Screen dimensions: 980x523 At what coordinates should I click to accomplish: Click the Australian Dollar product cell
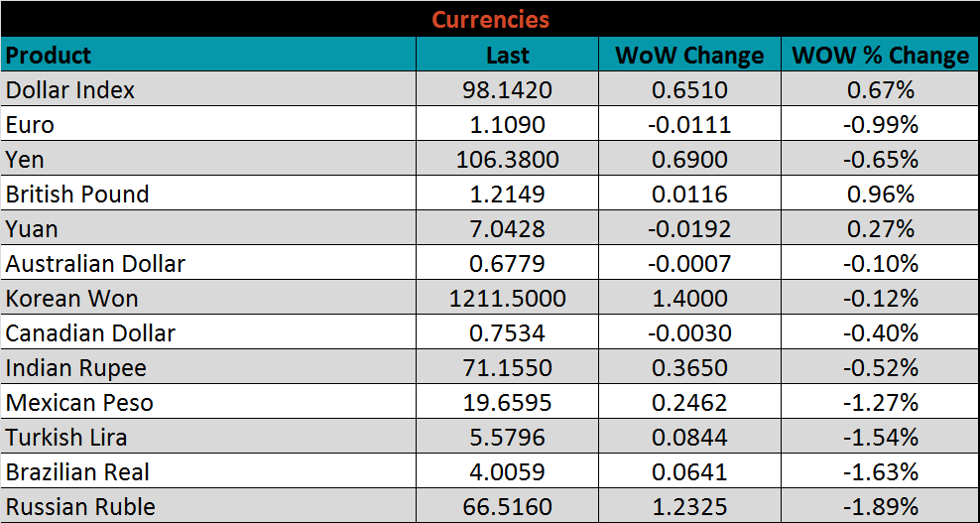point(95,264)
